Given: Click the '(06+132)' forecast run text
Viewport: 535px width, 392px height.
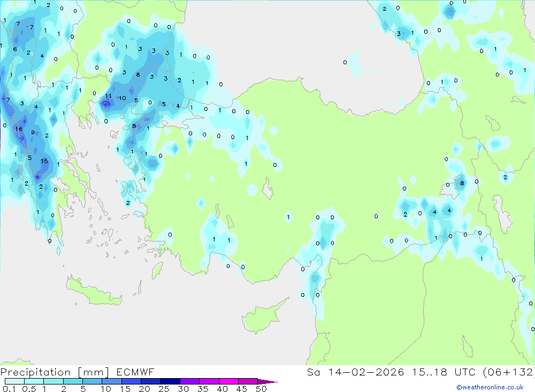Looking at the screenshot, I should coord(510,372).
